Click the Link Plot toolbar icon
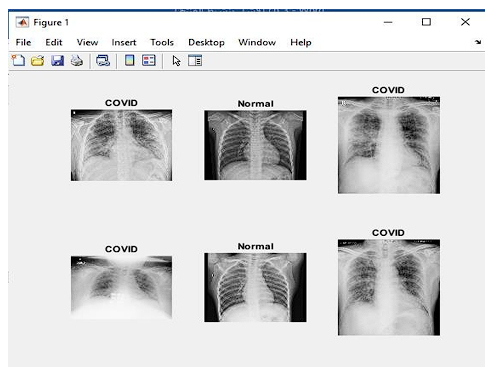This screenshot has width=498, height=382. [103, 61]
